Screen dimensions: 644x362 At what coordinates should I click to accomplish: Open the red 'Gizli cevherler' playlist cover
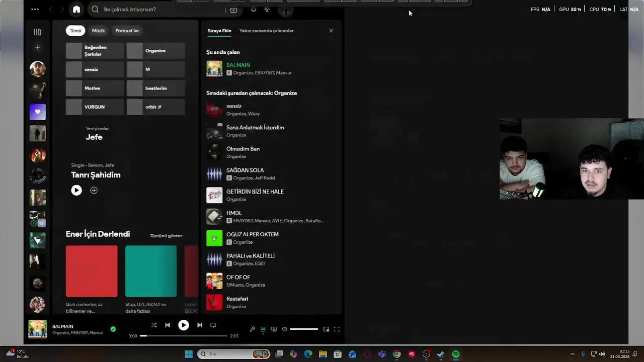pyautogui.click(x=92, y=271)
